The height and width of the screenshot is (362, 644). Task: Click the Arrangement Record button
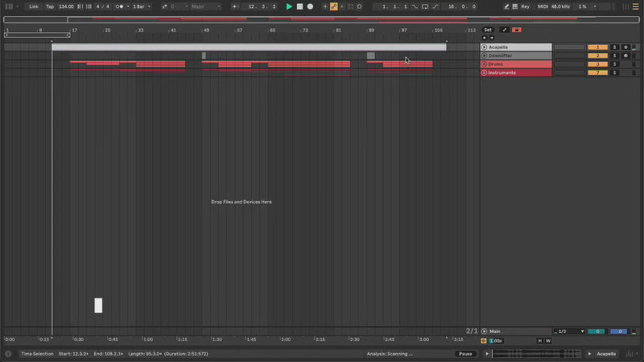click(310, 6)
